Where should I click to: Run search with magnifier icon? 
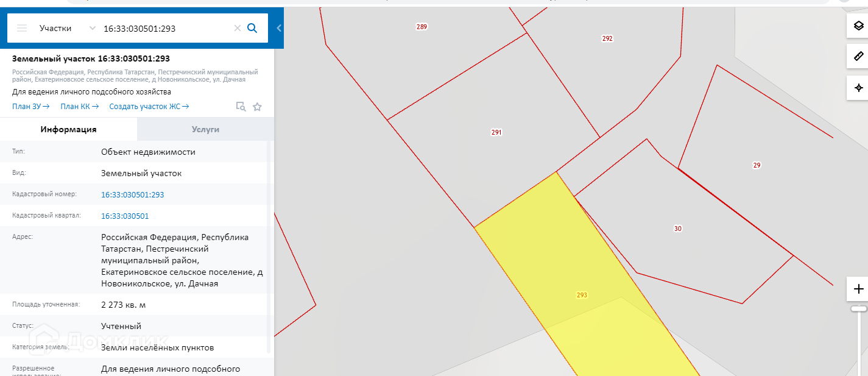[x=252, y=28]
